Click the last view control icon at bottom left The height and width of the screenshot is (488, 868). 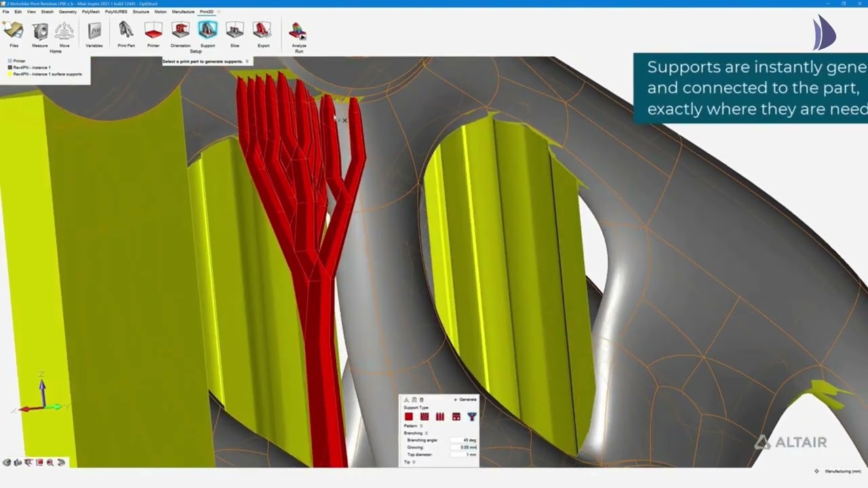pyautogui.click(x=61, y=462)
